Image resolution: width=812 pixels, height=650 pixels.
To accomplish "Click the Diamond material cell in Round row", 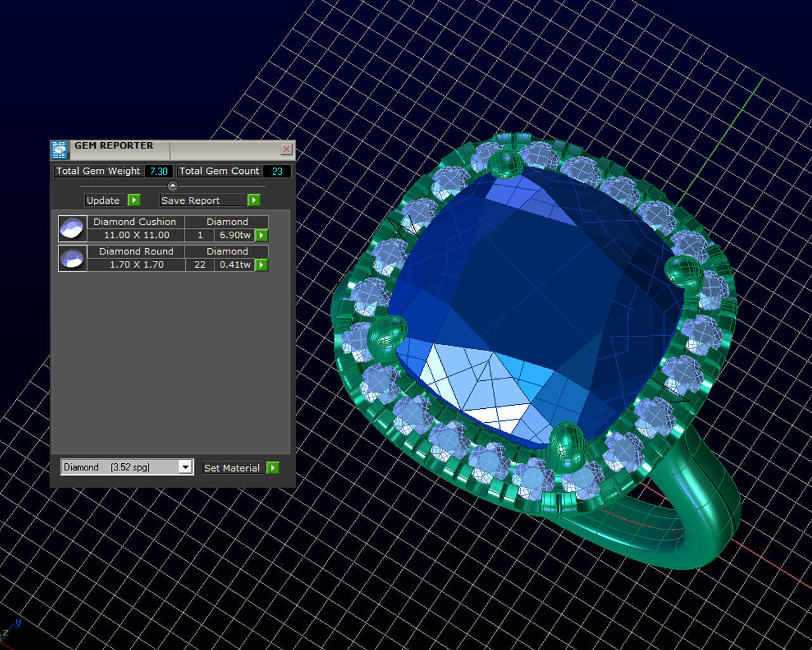I will coord(227,252).
